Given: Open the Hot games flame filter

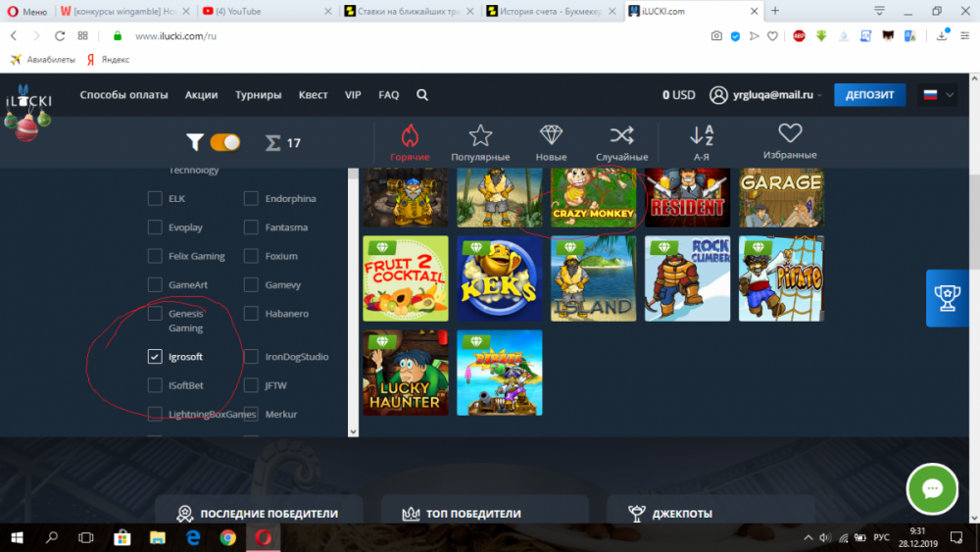Looking at the screenshot, I should point(410,135).
